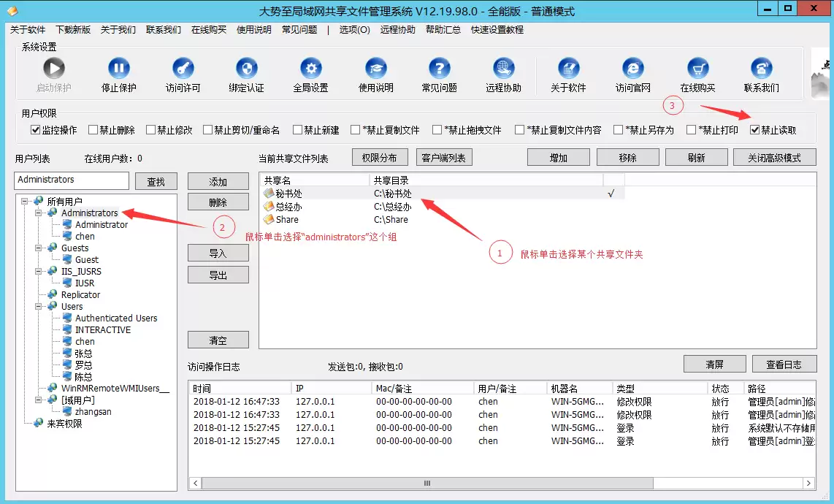
Task: Open the 帮助汇总 menu
Action: pyautogui.click(x=443, y=30)
